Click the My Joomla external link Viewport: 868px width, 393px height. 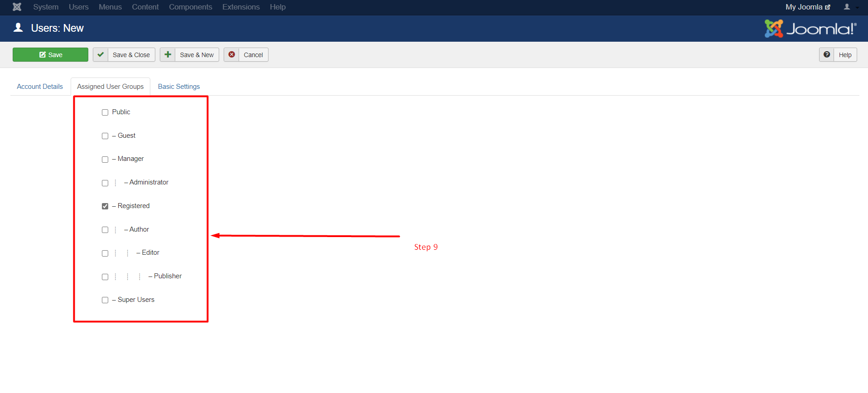pos(808,7)
